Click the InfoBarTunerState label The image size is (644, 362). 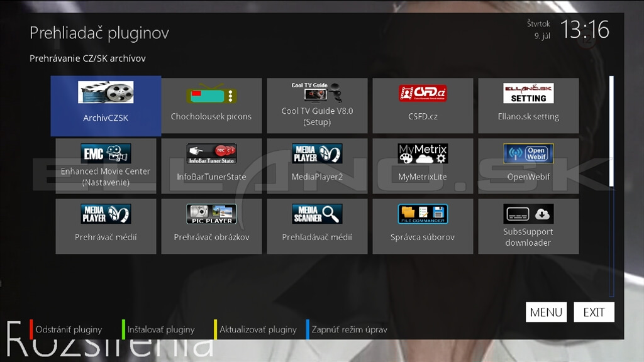[x=211, y=177]
